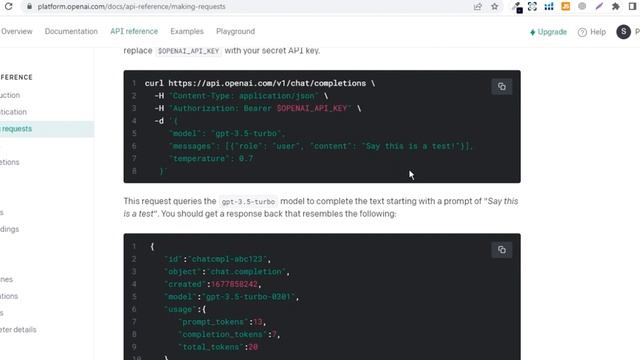Bookmark this page with the star icon
The width and height of the screenshot is (640, 360).
495,7
